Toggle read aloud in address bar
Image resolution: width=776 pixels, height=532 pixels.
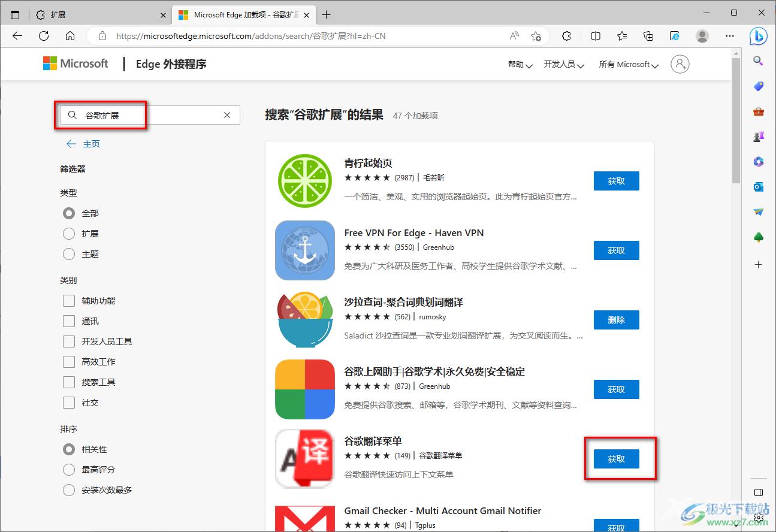(514, 36)
